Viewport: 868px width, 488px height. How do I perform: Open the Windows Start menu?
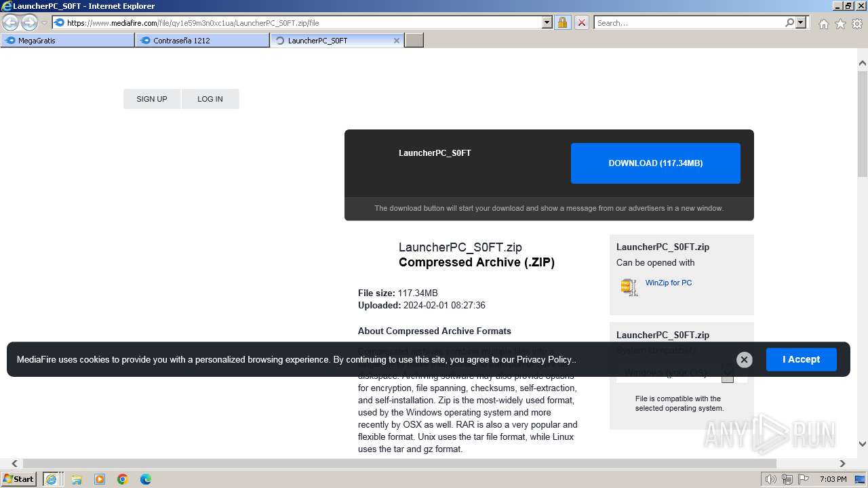19,479
